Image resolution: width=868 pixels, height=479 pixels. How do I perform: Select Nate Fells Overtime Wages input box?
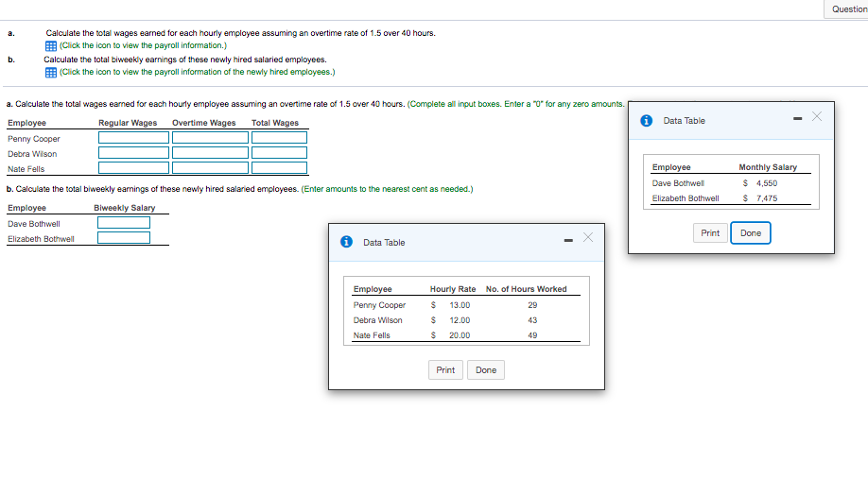(x=210, y=167)
